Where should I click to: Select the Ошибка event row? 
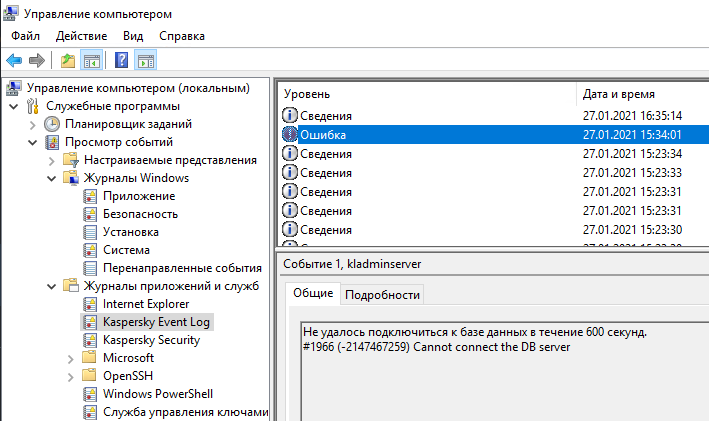pyautogui.click(x=494, y=134)
